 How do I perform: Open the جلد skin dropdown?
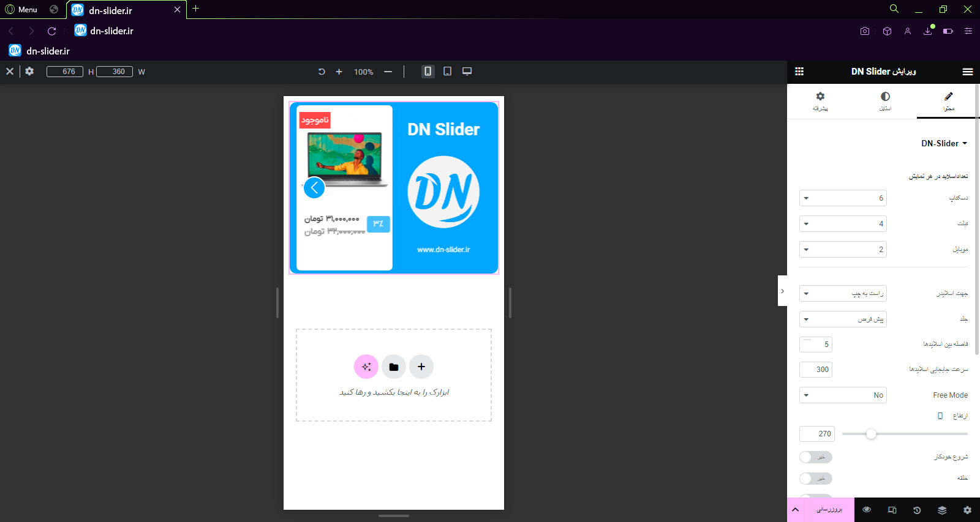(x=843, y=319)
